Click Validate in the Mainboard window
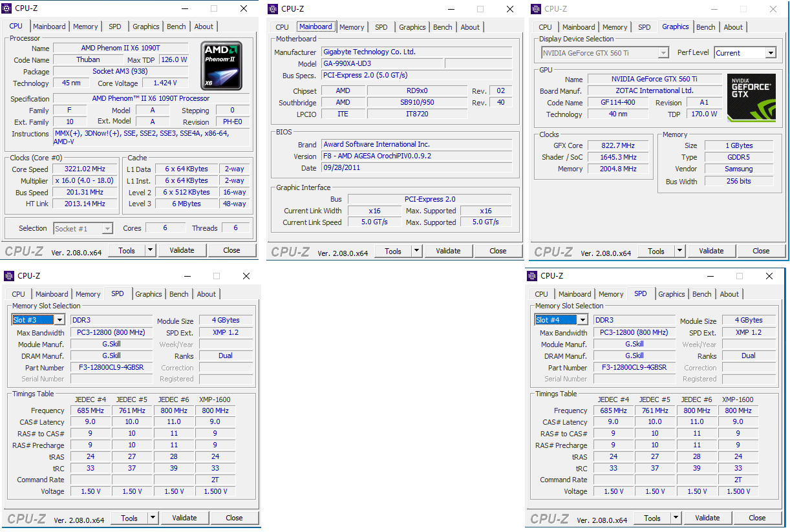Viewport: 790px width, 532px height. 448,251
